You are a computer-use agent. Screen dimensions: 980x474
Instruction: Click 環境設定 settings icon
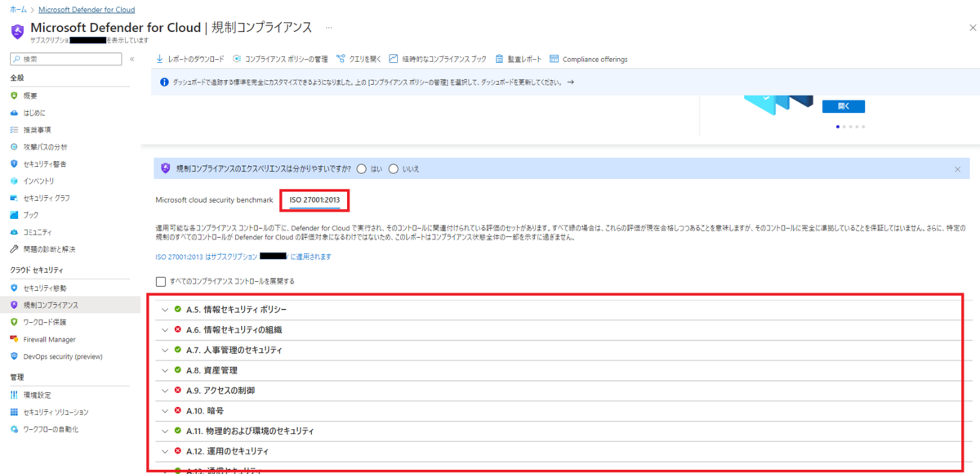pyautogui.click(x=14, y=395)
